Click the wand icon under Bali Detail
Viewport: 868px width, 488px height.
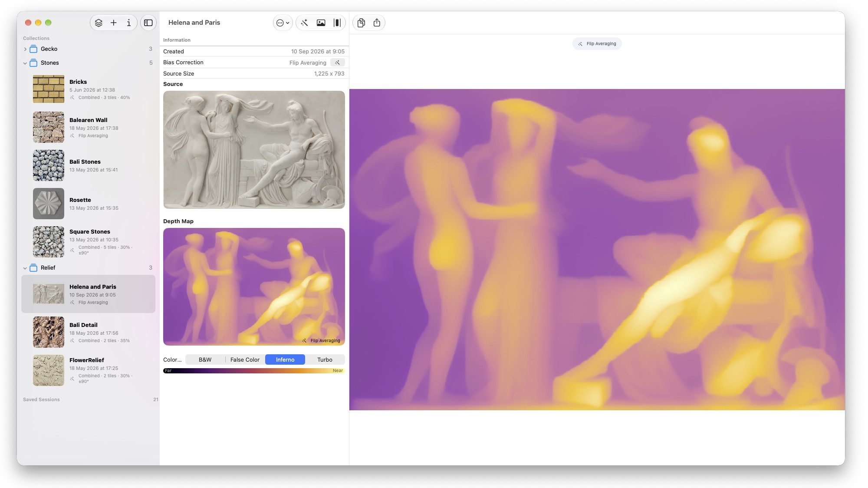pyautogui.click(x=72, y=341)
